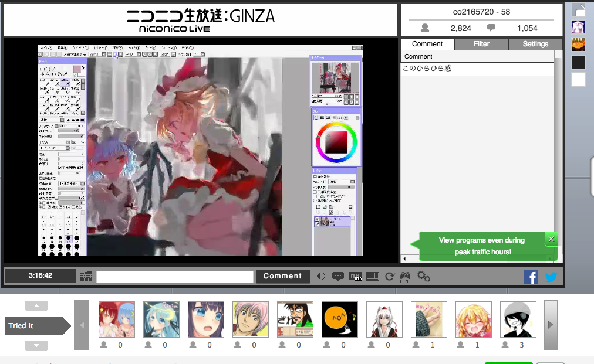This screenshot has height=364, width=594.
Task: Open the white-haired wolf-ear girl thumbnail
Action: coord(384,319)
